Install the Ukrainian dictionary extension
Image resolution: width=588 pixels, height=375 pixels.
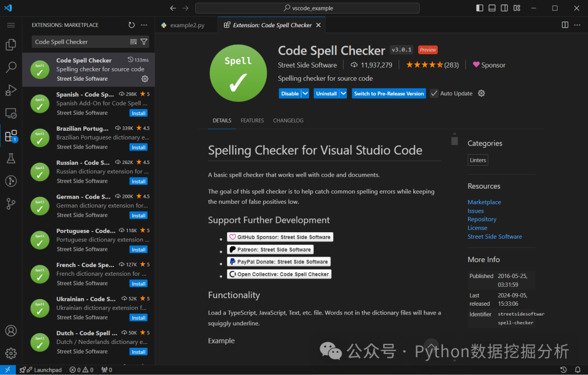138,318
